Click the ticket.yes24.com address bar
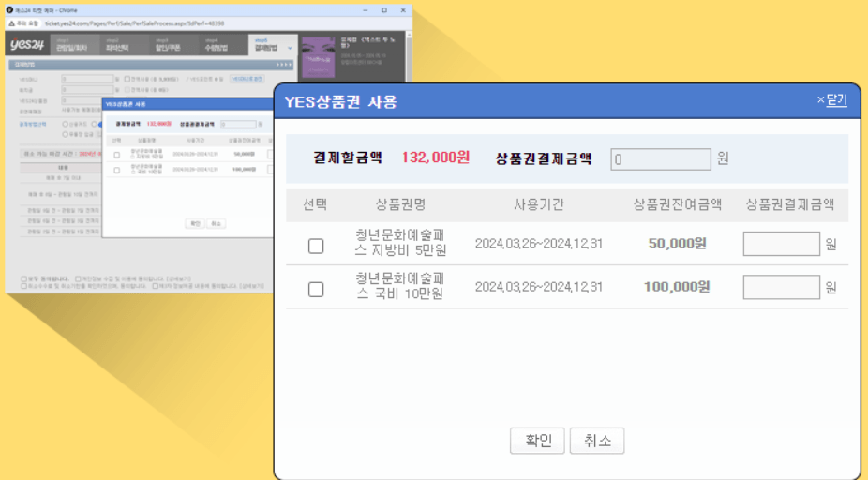 point(135,23)
